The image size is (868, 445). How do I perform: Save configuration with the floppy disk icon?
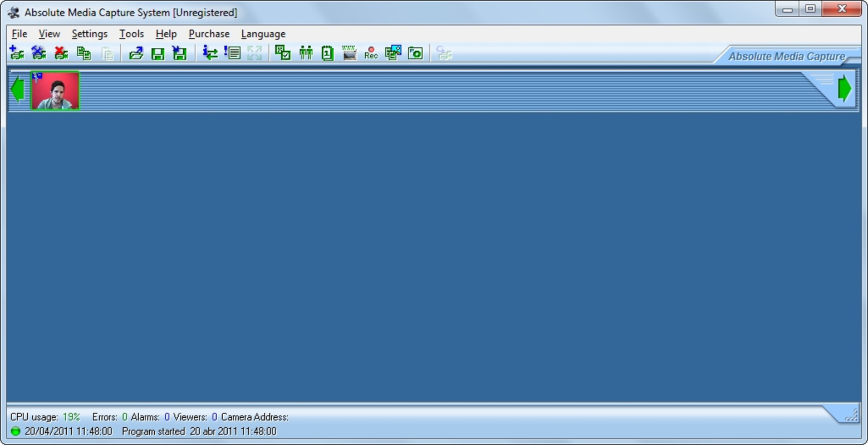158,53
